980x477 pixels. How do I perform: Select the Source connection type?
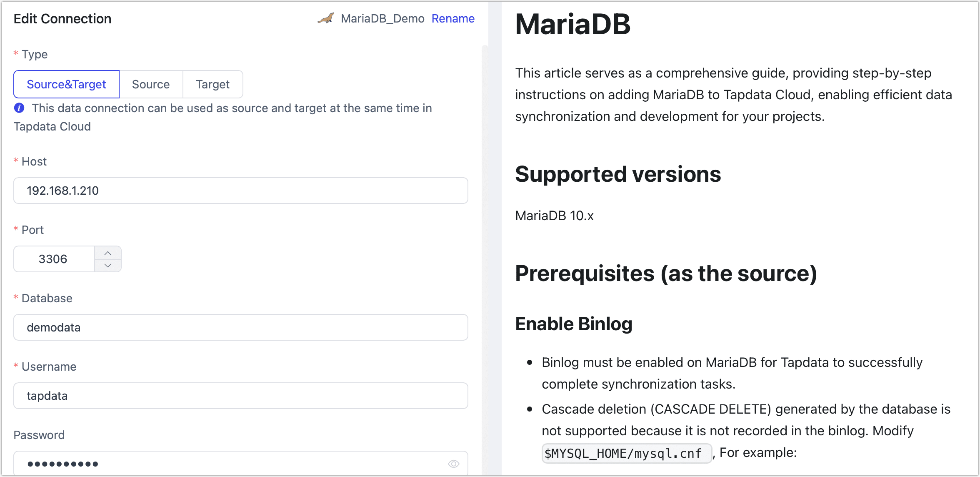tap(151, 84)
